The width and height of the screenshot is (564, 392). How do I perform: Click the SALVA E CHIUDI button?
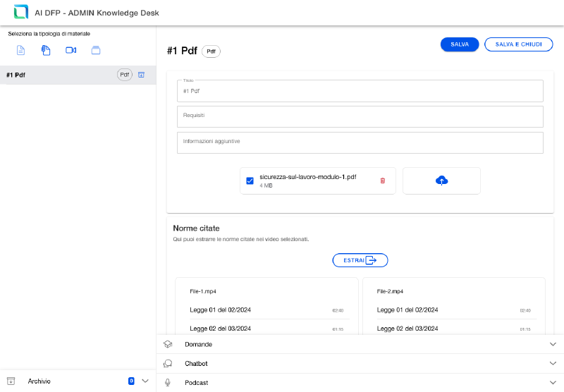coord(518,44)
